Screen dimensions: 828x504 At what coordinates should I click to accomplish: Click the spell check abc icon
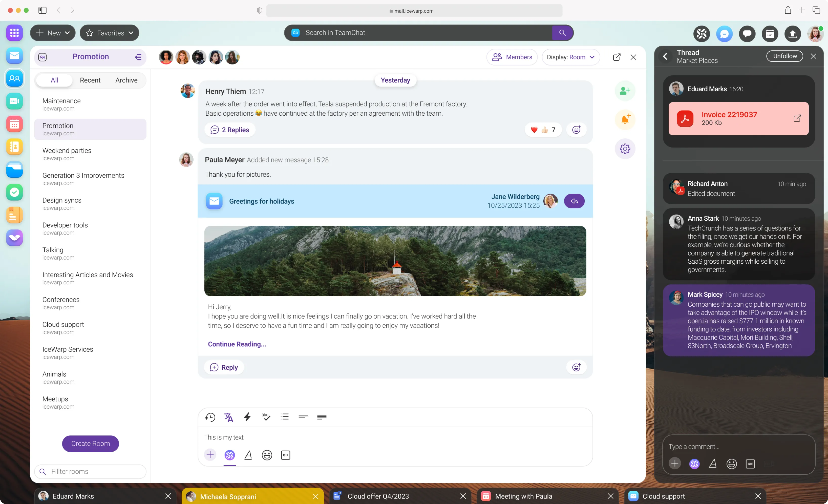pyautogui.click(x=266, y=417)
